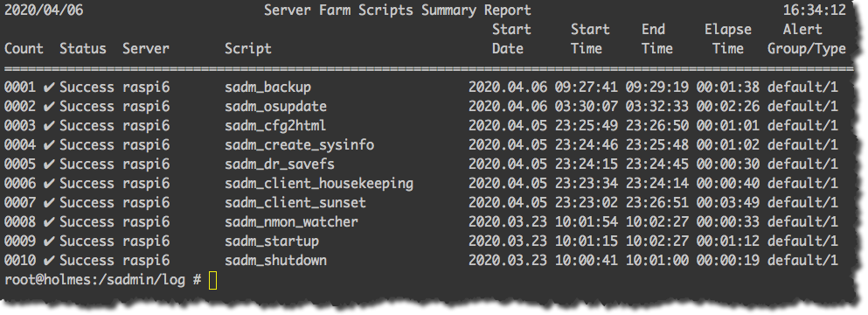Image resolution: width=868 pixels, height=315 pixels.
Task: Click the sadm_client_sunset script name
Action: (295, 203)
